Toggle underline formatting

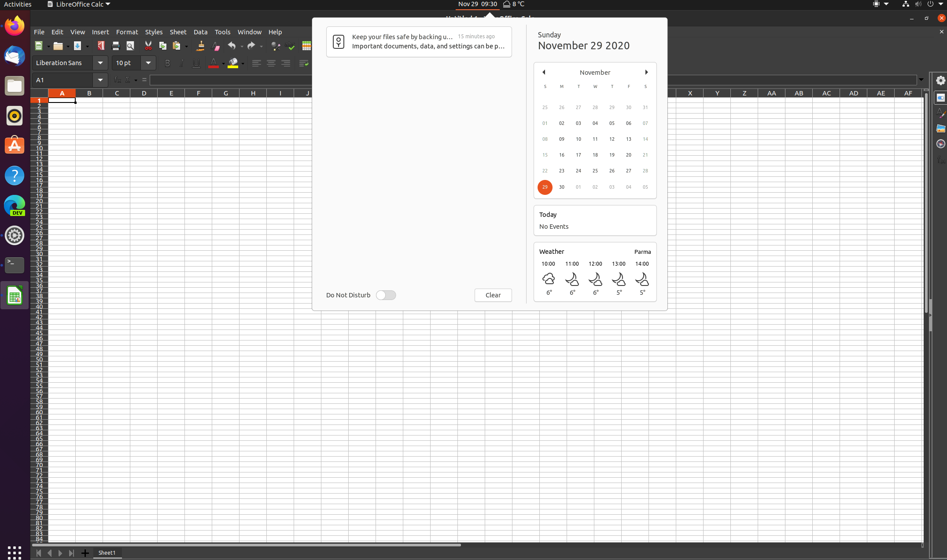(x=196, y=63)
